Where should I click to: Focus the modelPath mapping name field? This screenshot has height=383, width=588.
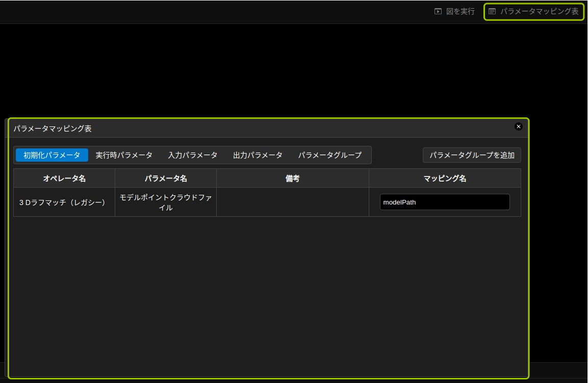(x=445, y=202)
